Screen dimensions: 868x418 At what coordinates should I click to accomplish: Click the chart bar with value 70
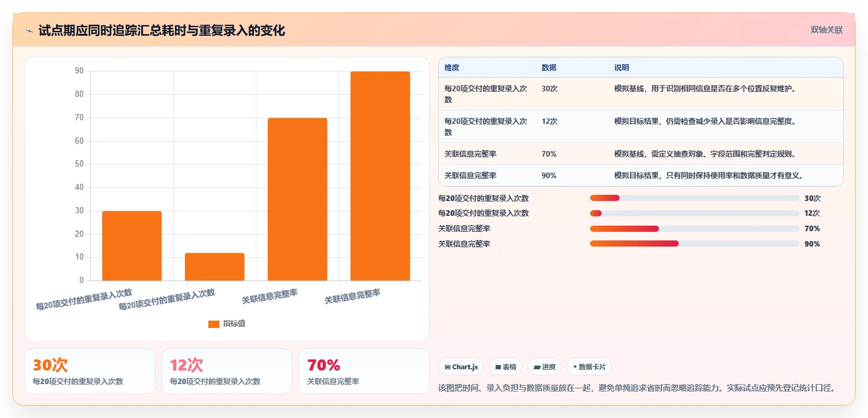pos(297,199)
